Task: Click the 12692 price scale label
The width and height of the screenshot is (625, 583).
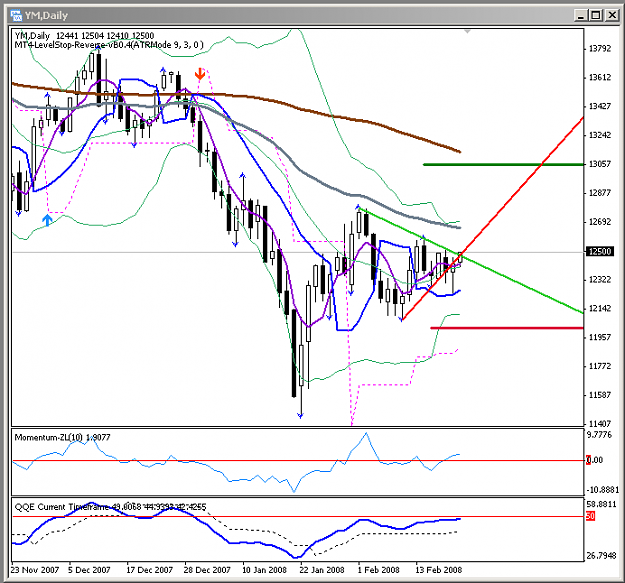Action: click(x=599, y=222)
